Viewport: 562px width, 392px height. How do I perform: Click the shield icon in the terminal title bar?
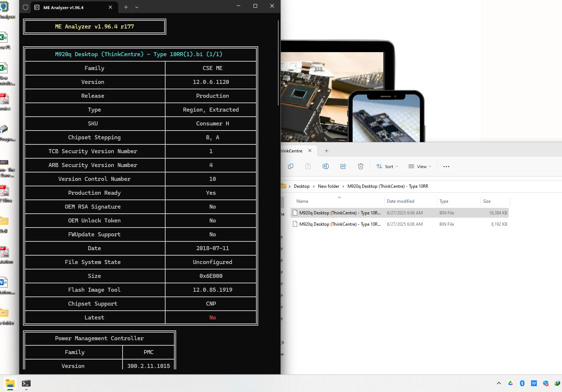point(26,7)
